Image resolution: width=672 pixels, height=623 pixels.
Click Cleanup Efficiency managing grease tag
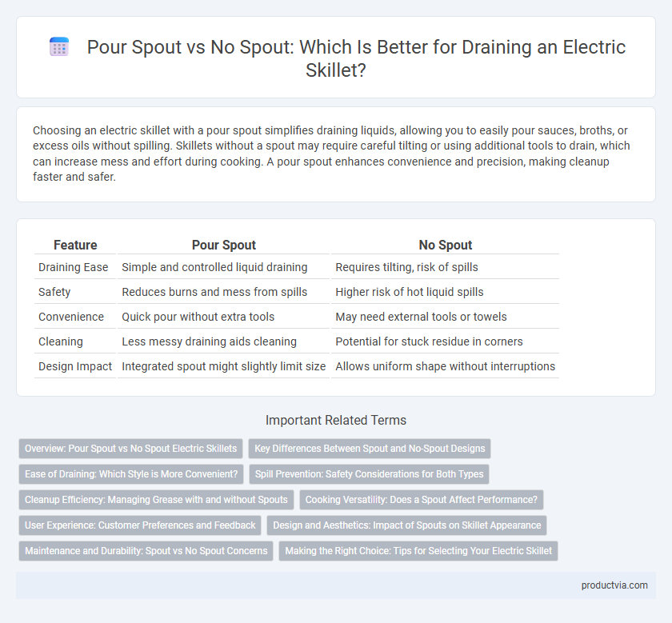point(156,500)
